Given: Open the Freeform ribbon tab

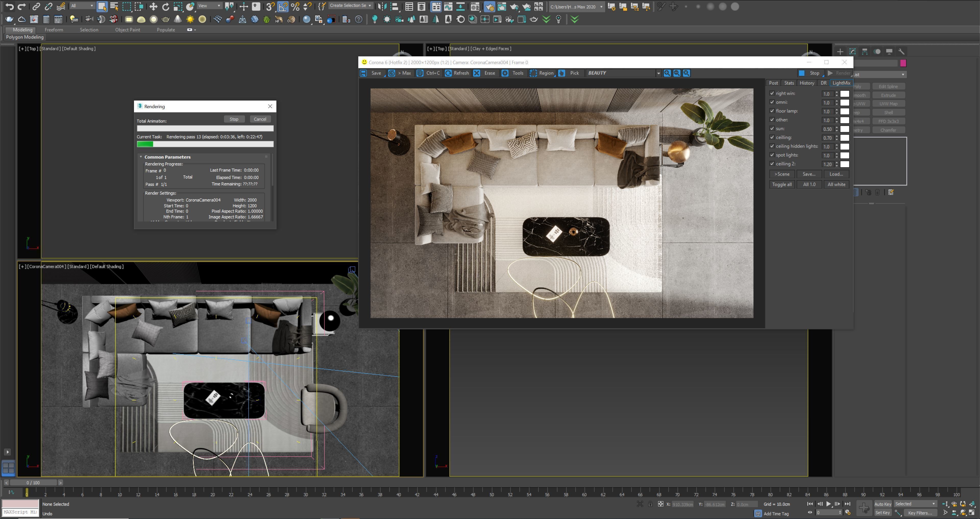Looking at the screenshot, I should [x=54, y=30].
